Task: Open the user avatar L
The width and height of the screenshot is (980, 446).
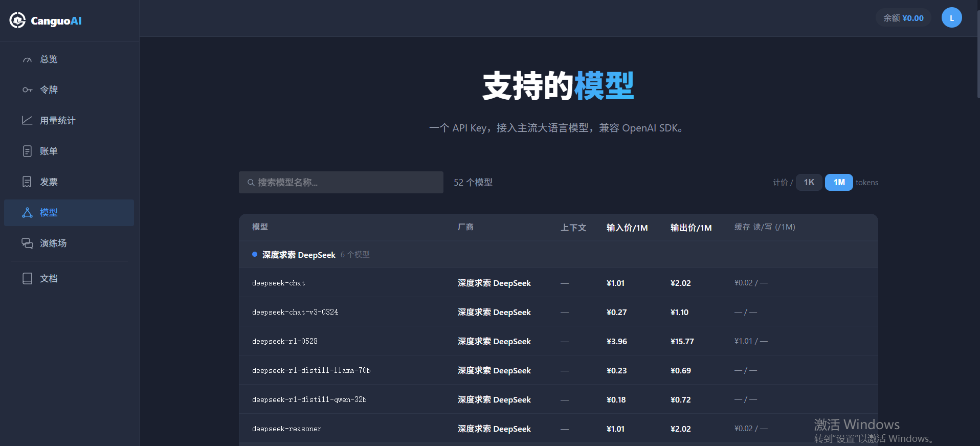Action: (x=951, y=18)
